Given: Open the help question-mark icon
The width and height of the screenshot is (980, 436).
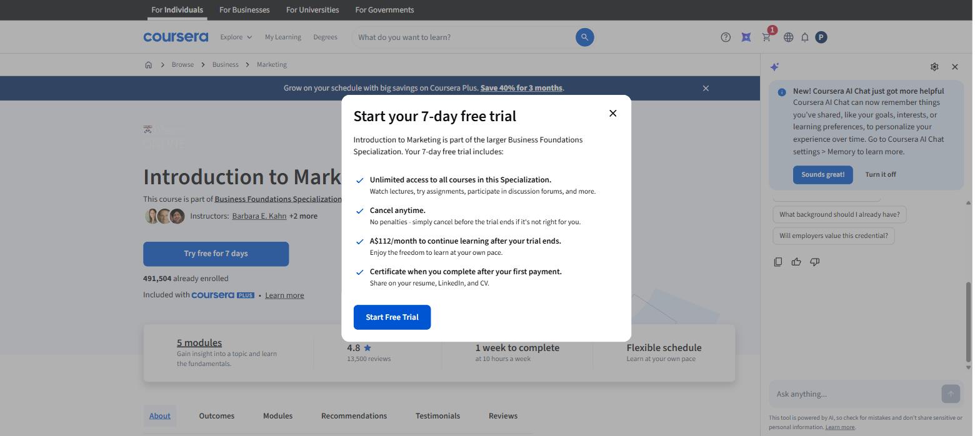Looking at the screenshot, I should pyautogui.click(x=726, y=37).
